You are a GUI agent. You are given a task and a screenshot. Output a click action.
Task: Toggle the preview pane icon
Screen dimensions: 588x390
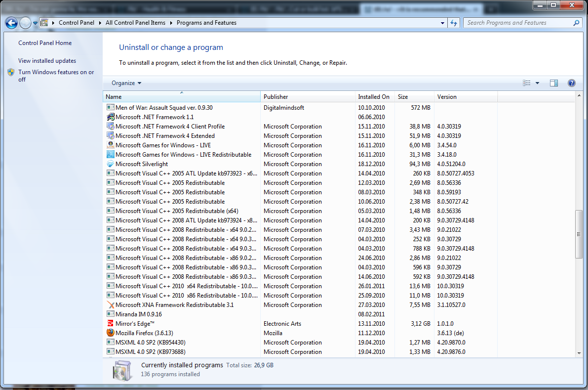click(554, 83)
